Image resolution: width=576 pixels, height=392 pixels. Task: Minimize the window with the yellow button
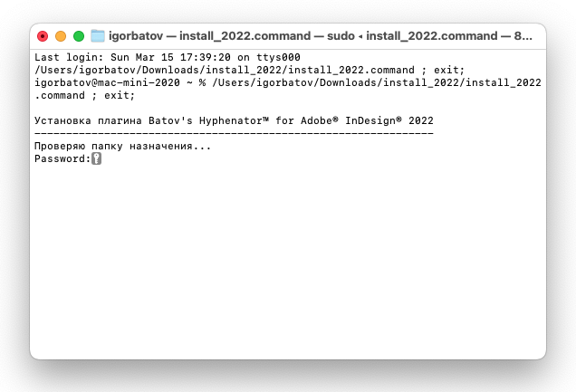61,36
